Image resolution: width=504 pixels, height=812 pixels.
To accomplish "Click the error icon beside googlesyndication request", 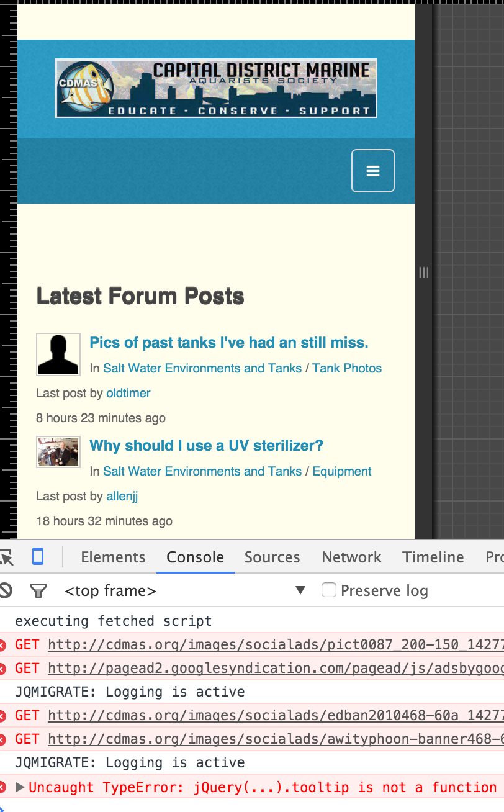I will (2, 669).
